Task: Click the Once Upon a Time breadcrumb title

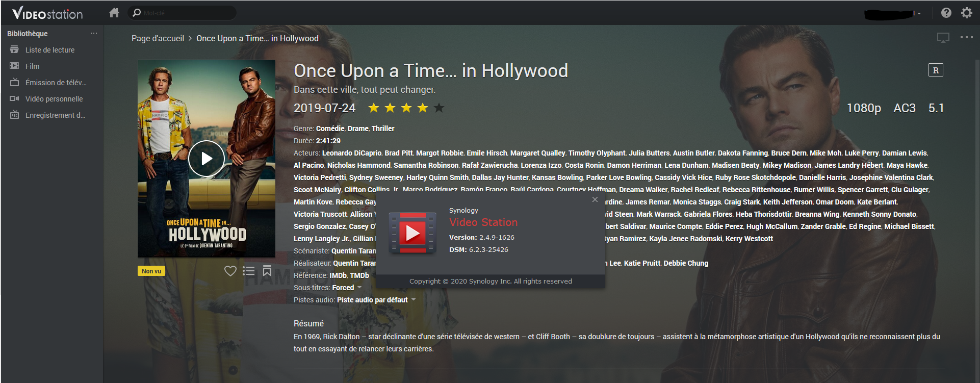Action: click(x=257, y=38)
